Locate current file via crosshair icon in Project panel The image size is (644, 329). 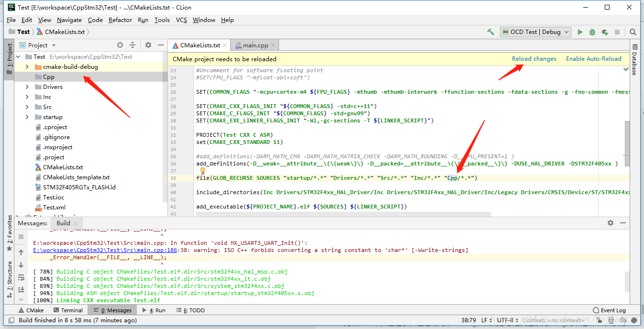pyautogui.click(x=120, y=45)
